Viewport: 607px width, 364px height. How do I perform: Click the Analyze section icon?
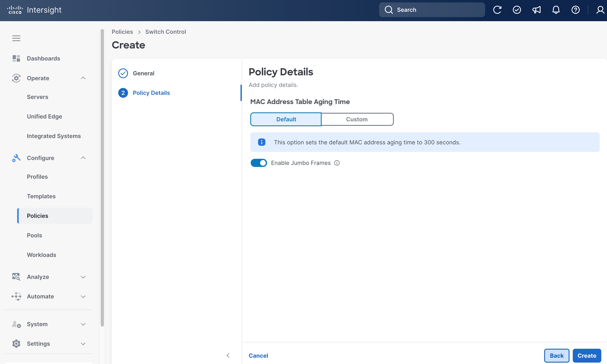[16, 277]
